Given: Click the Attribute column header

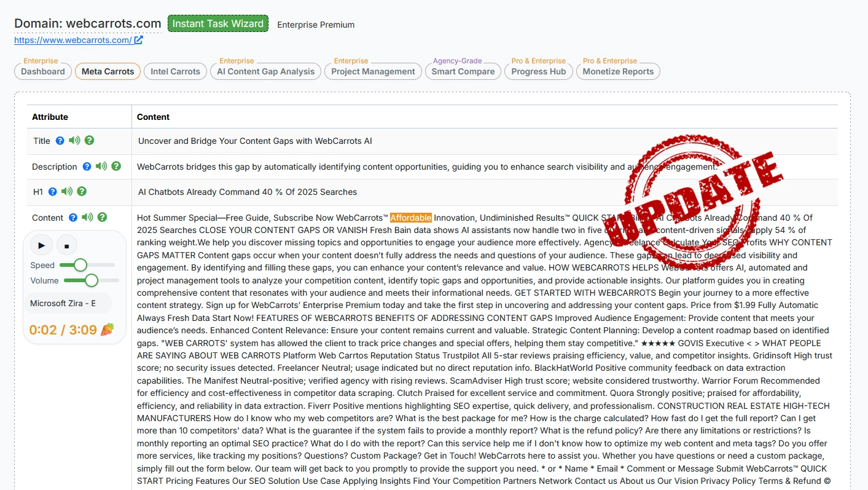Looking at the screenshot, I should pyautogui.click(x=50, y=117).
